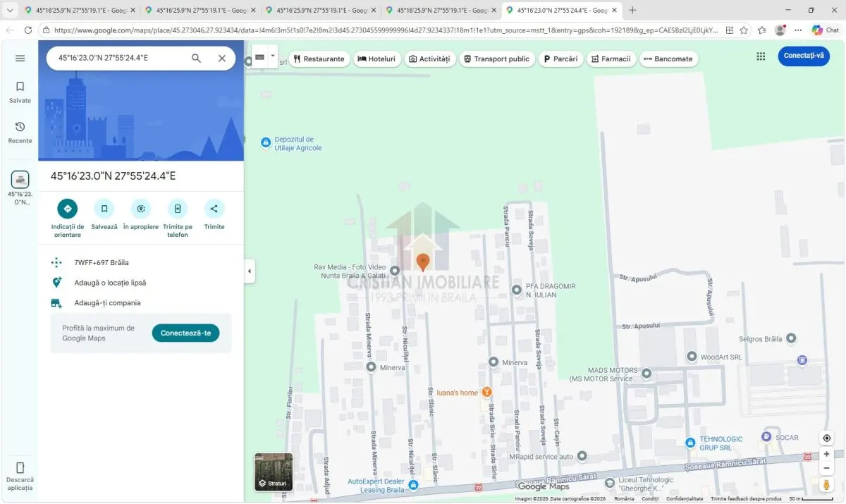Open WoodArt SRL map marker
846x504 pixels.
pyautogui.click(x=692, y=357)
